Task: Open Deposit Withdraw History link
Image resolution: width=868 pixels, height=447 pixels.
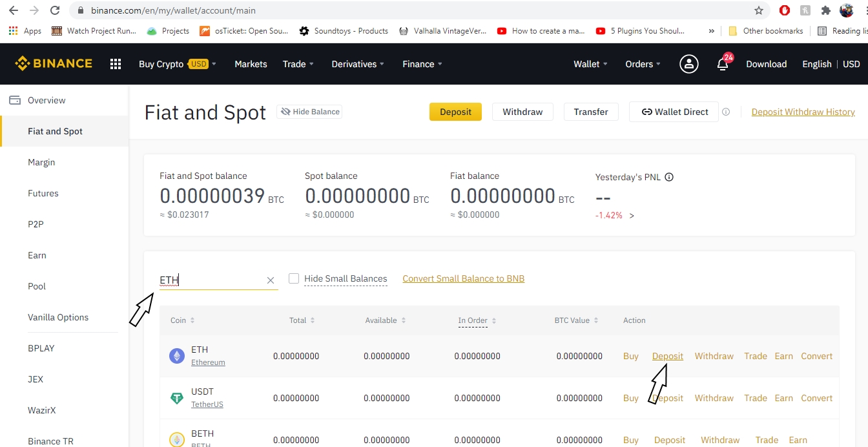Action: (x=803, y=112)
